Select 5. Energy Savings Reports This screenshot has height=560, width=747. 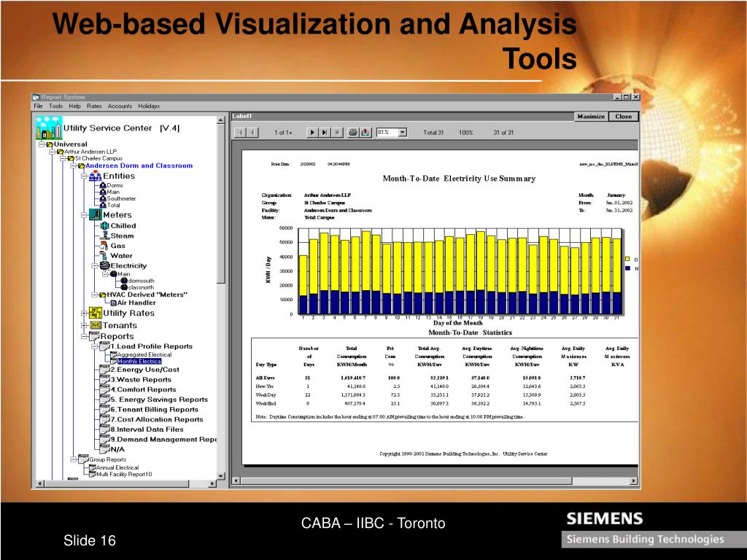point(159,400)
